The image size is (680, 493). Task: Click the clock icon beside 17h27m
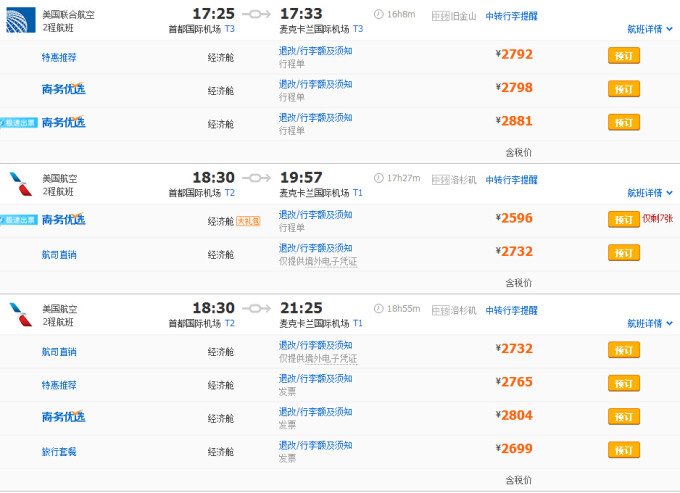378,178
